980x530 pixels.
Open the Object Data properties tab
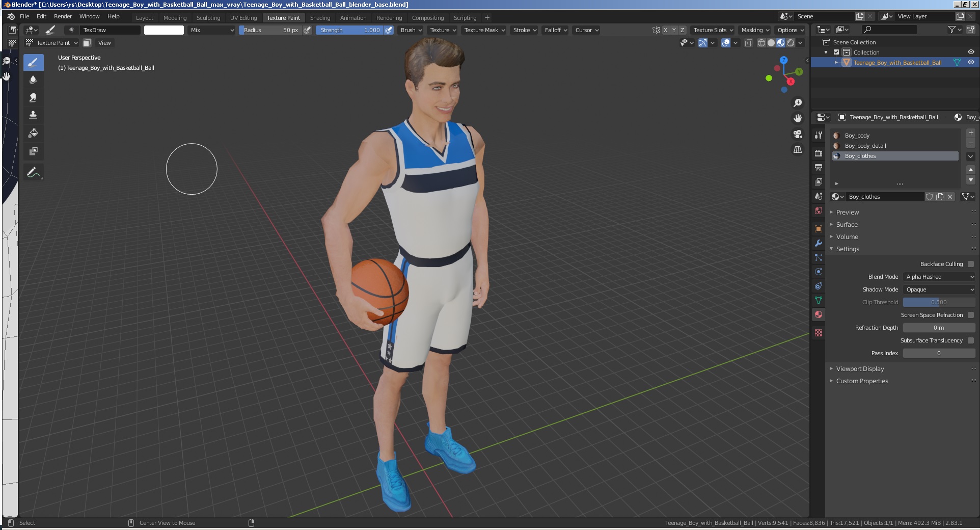[x=819, y=300]
